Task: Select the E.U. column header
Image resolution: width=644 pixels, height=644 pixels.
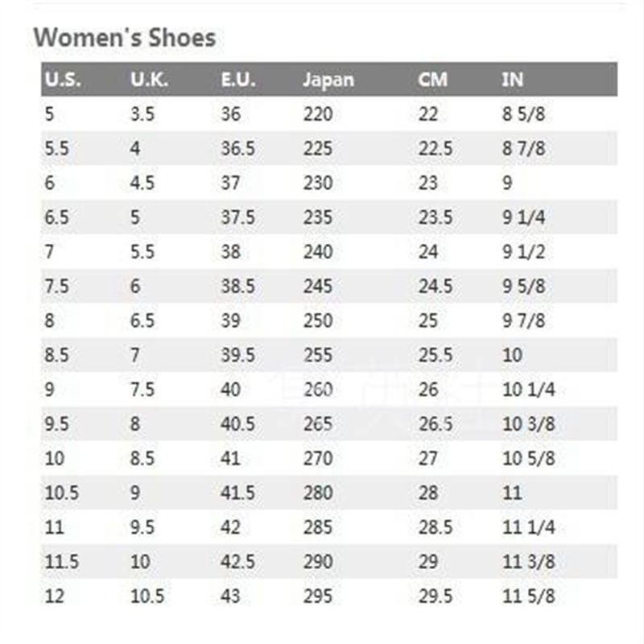Action: tap(238, 79)
